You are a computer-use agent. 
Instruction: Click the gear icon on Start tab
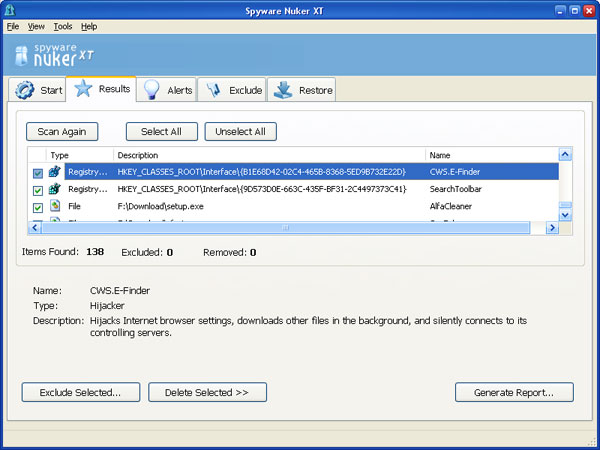pyautogui.click(x=24, y=90)
